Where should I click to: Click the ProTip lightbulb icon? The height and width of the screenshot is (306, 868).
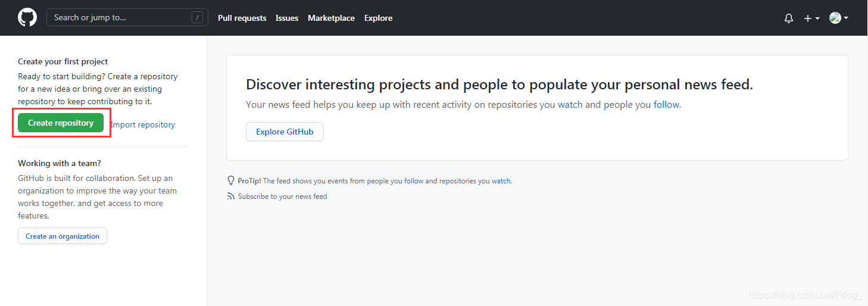231,180
